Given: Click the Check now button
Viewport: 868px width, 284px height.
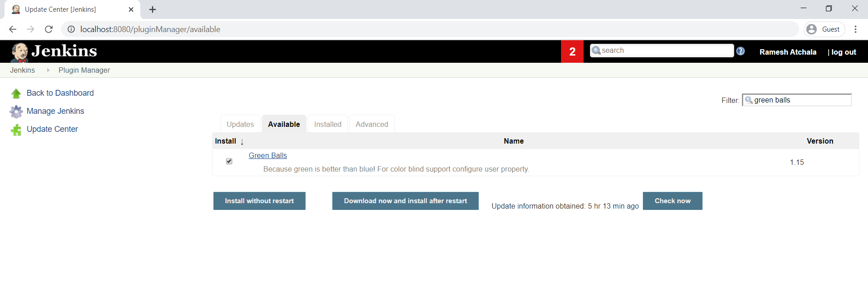Looking at the screenshot, I should point(673,201).
